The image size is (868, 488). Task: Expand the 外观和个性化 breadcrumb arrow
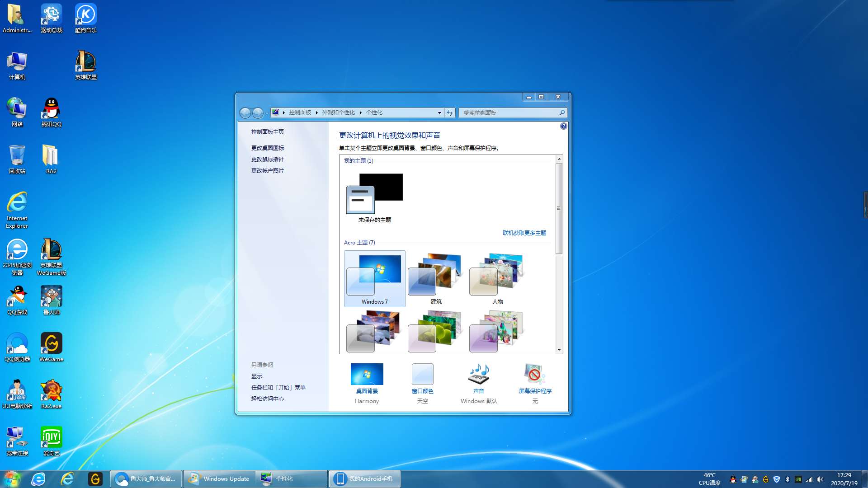[361, 113]
